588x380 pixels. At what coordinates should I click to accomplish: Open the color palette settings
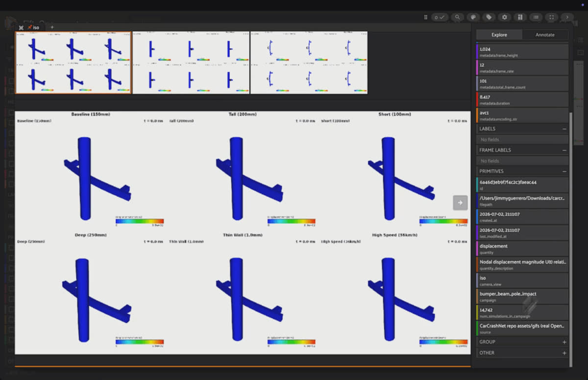pos(473,17)
